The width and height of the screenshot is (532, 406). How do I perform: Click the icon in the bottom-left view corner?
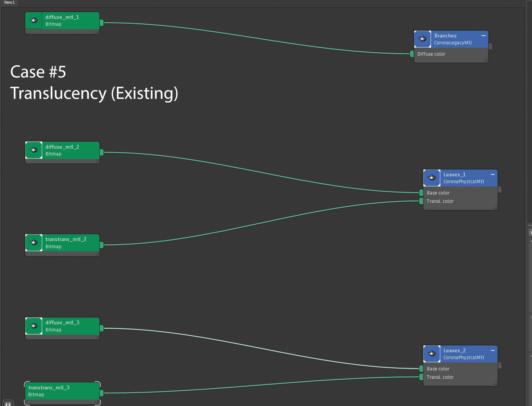8,403
